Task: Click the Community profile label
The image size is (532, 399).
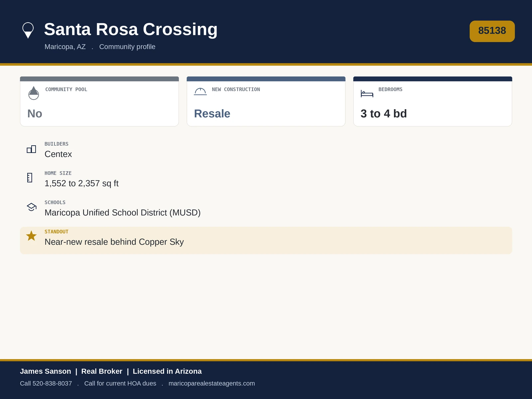Action: pyautogui.click(x=127, y=47)
